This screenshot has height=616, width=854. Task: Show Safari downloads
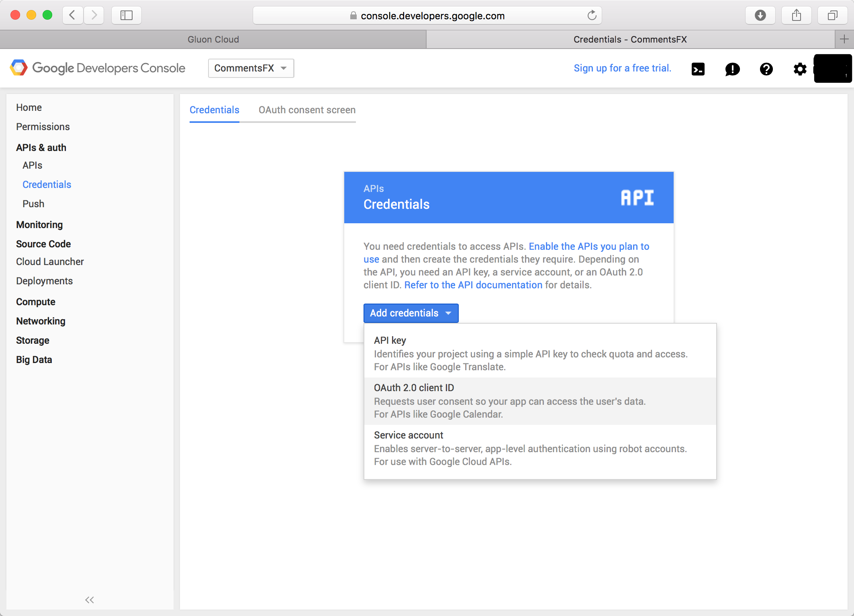760,15
